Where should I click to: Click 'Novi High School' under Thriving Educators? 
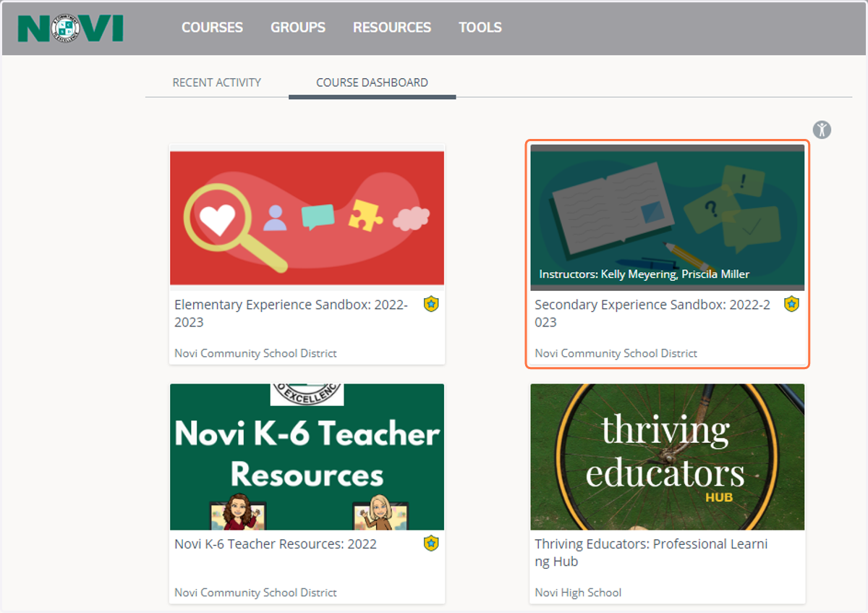click(x=578, y=592)
